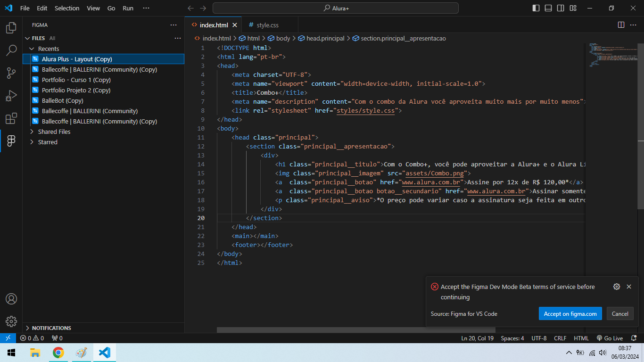Click UTF-8 encoding status item
Screen dimensions: 644x362
pyautogui.click(x=539, y=338)
